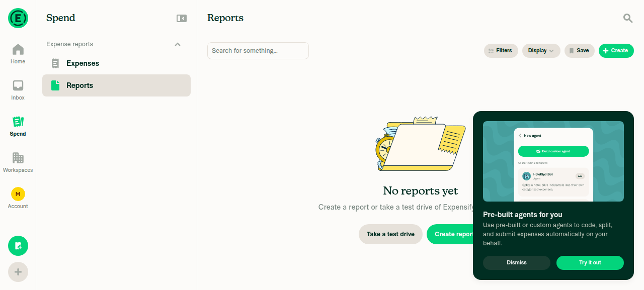The image size is (644, 290).
Task: Click the search magnifier icon
Action: (x=628, y=18)
